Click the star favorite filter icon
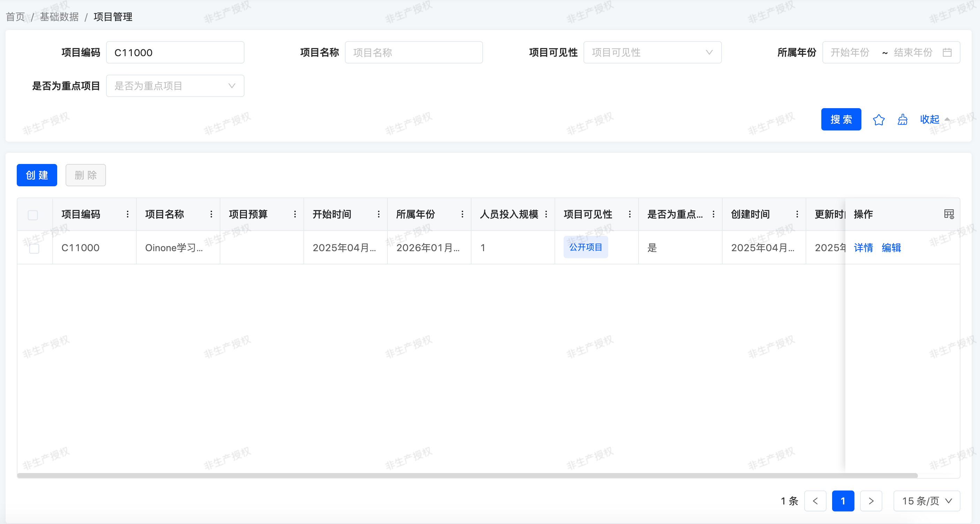The image size is (980, 524). (x=879, y=120)
